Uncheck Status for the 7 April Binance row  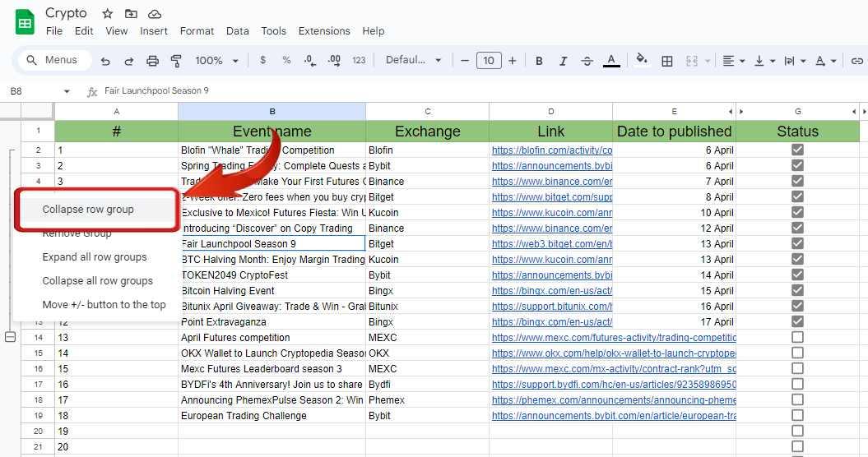797,181
